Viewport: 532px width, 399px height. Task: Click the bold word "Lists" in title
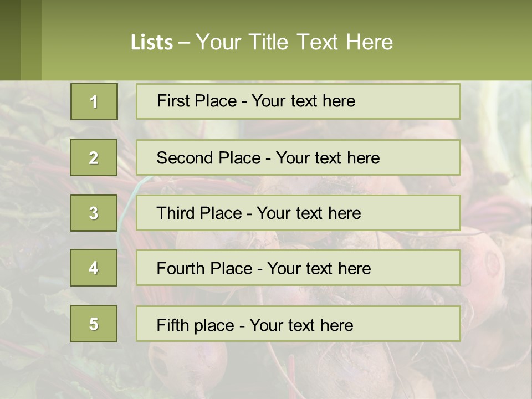coord(152,43)
